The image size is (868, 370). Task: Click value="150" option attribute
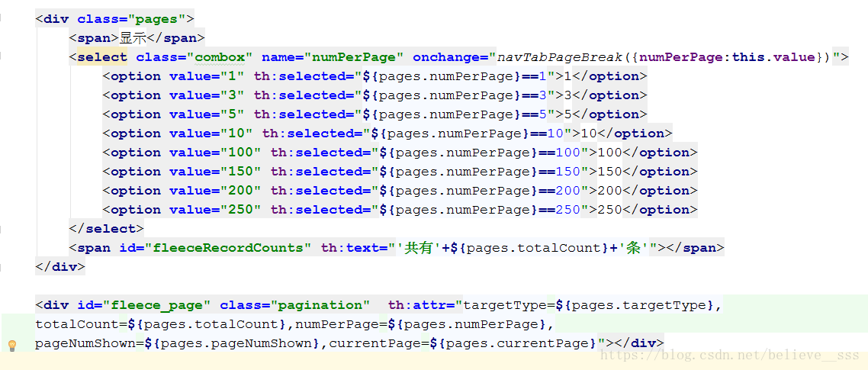pyautogui.click(x=215, y=172)
